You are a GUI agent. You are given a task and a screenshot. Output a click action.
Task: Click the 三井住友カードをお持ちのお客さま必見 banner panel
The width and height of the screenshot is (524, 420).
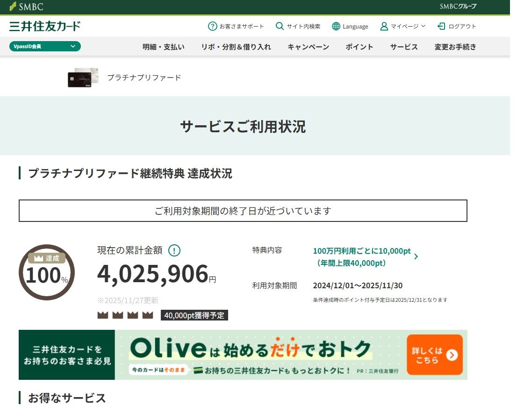point(67,355)
